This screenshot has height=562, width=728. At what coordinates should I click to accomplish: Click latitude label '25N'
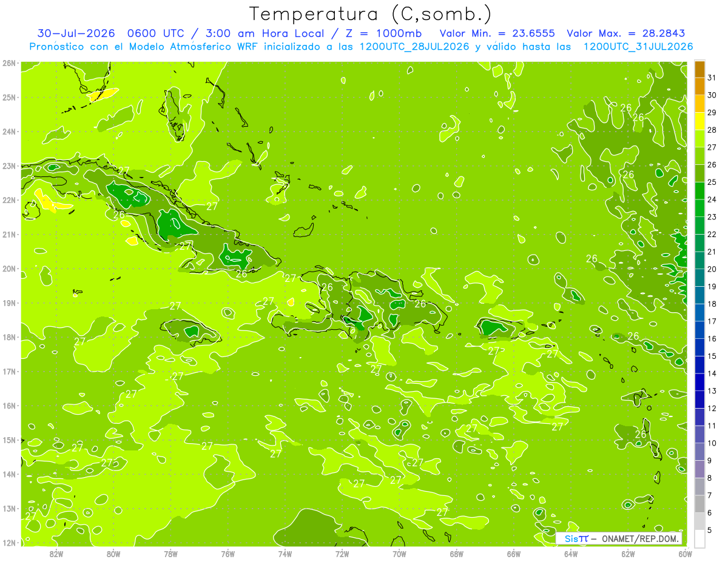pyautogui.click(x=8, y=97)
